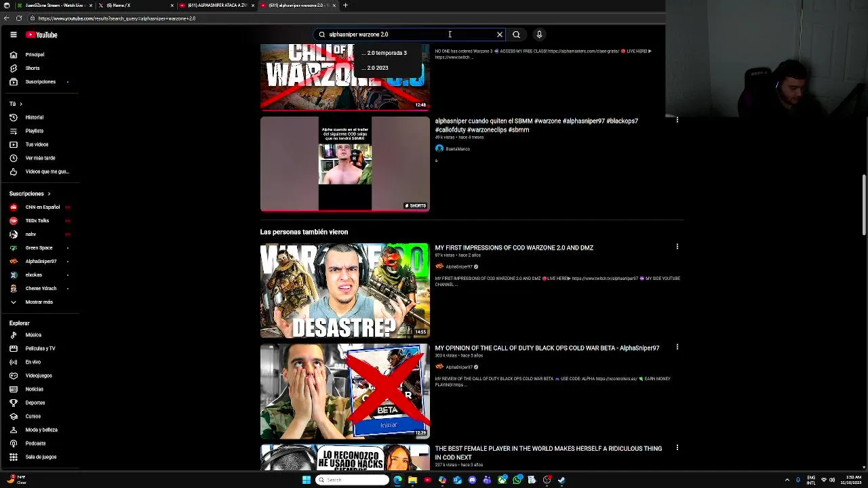Expand the Tú section chevron
868x488 pixels.
[20, 104]
